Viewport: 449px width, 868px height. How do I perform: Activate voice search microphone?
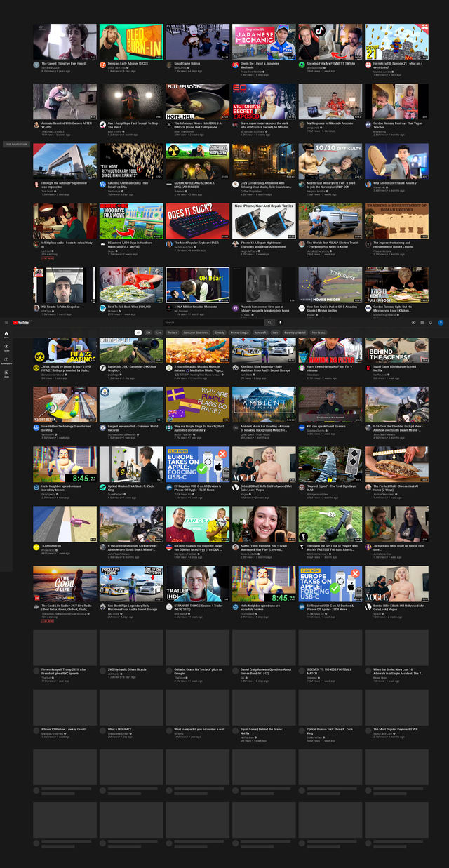coord(281,322)
